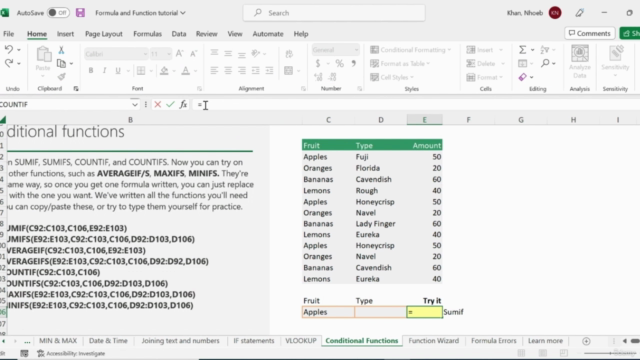The width and height of the screenshot is (640, 360).
Task: Click the Accounting dollar format icon
Action: coord(318,64)
